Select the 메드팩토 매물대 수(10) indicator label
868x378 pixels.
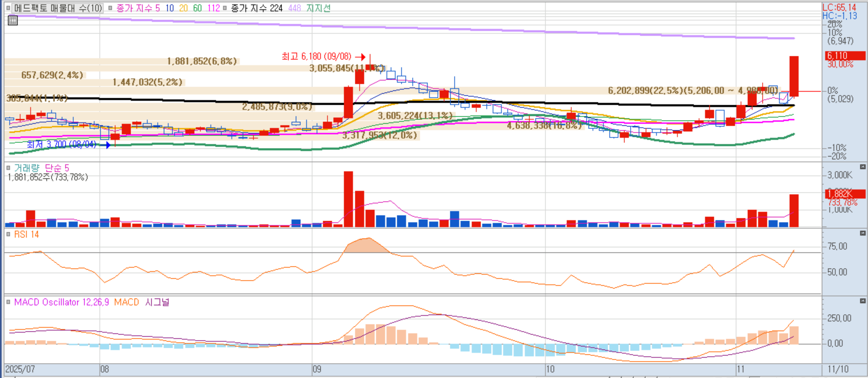tap(58, 8)
